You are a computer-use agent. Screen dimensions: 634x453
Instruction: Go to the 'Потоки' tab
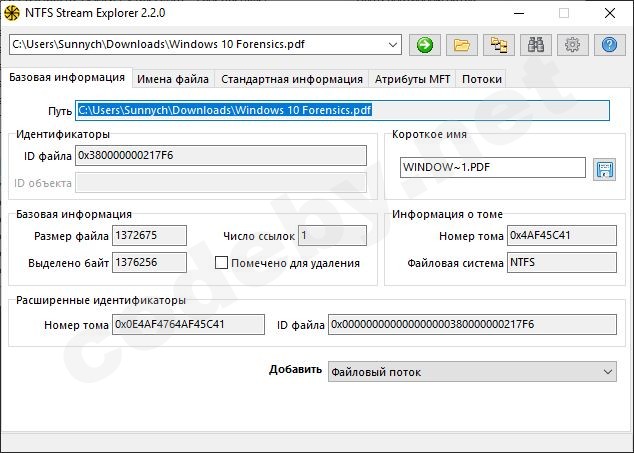tap(481, 79)
